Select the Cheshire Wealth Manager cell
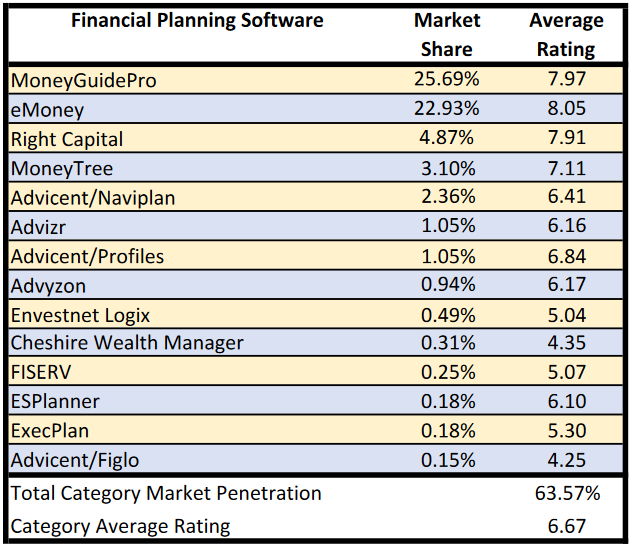 127,343
